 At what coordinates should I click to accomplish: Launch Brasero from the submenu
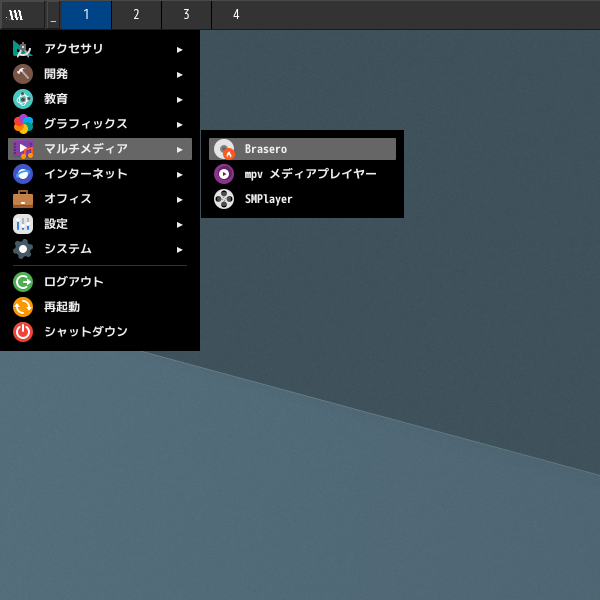(302, 149)
